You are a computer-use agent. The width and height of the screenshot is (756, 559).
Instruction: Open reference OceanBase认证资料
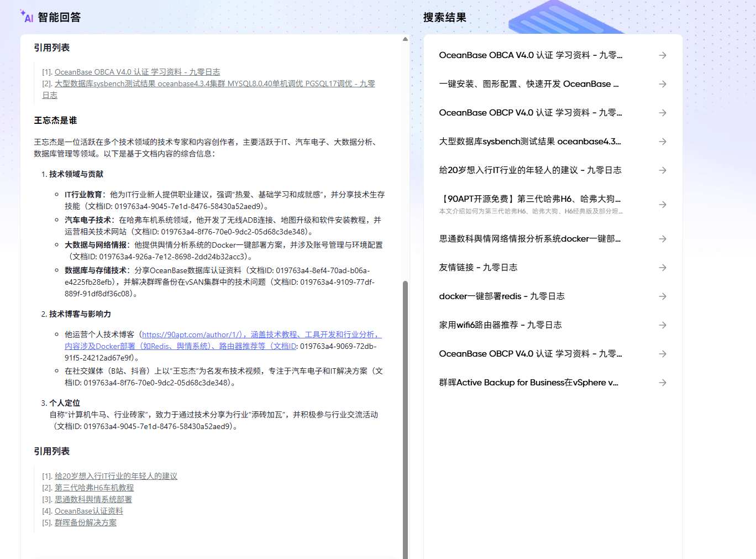(x=89, y=511)
